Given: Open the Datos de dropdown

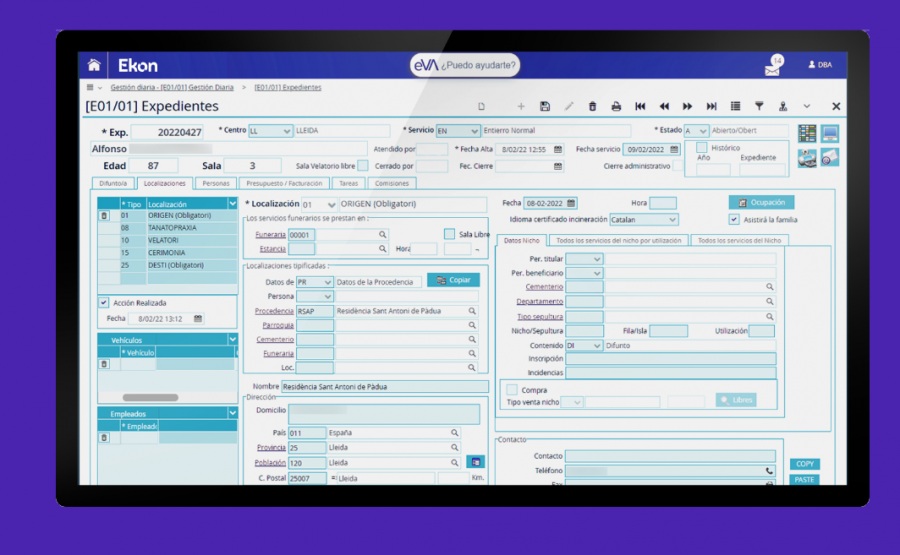Looking at the screenshot, I should (327, 282).
